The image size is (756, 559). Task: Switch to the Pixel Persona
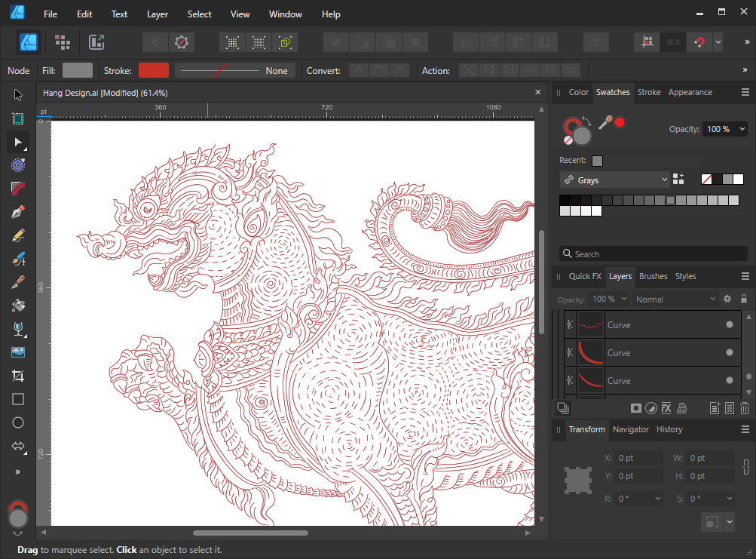[x=63, y=42]
